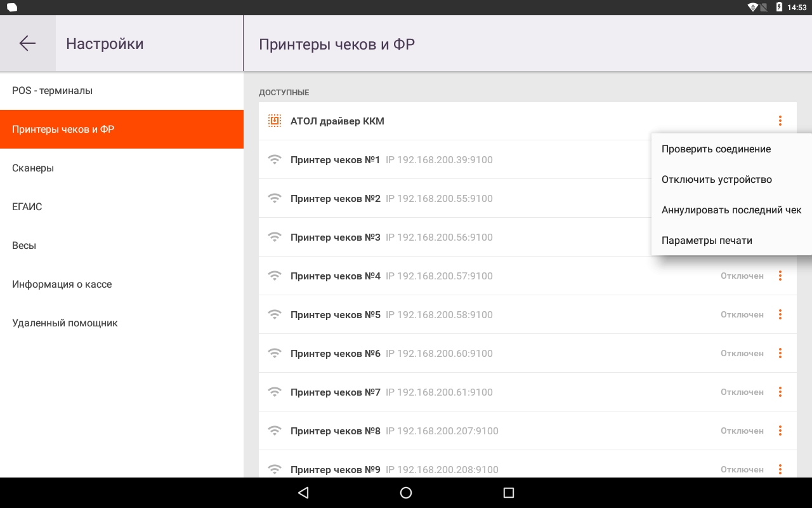Click the three dots for Принтер чеков №8
The width and height of the screenshot is (812, 508).
tap(780, 431)
